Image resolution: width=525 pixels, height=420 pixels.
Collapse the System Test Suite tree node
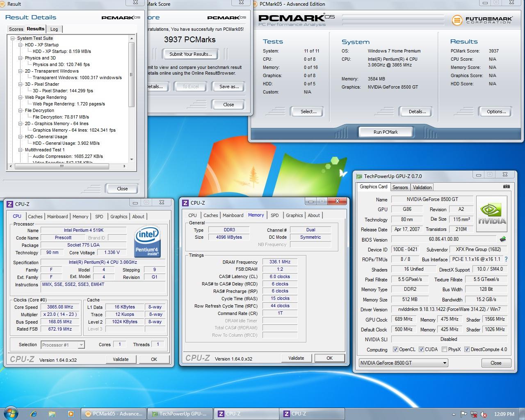pos(13,38)
